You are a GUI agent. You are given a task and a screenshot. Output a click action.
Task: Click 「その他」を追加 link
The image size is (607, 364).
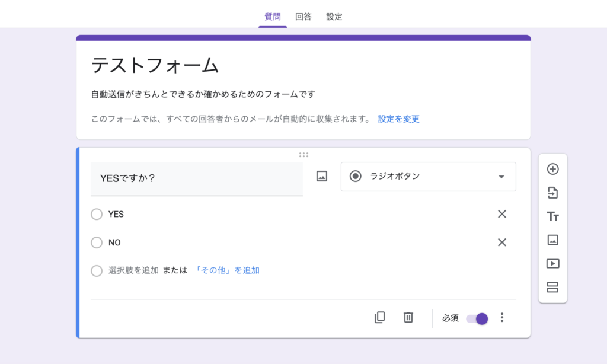click(x=227, y=270)
